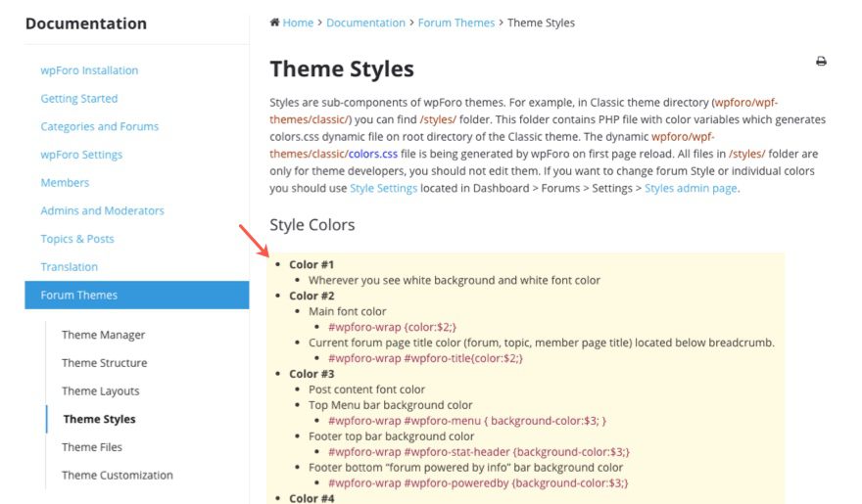Open Theme Files sub-item
Image resolution: width=862 pixels, height=504 pixels.
coord(92,446)
